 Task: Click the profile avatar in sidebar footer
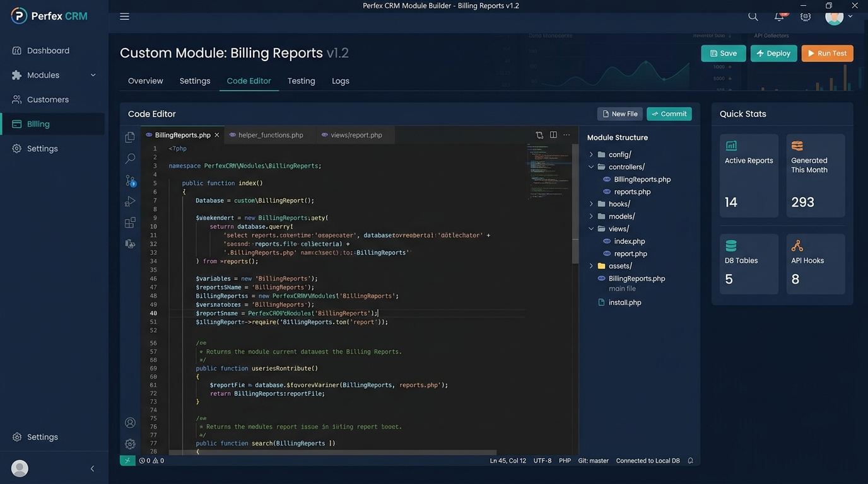pos(20,468)
